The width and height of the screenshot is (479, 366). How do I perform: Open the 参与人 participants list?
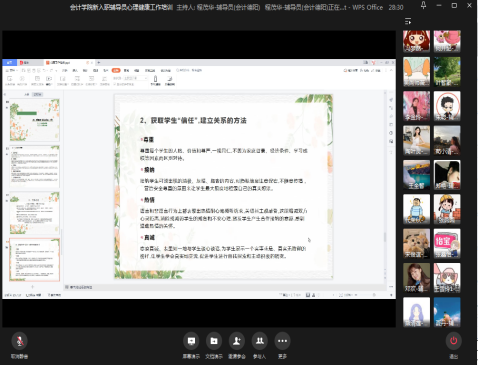pos(259,341)
